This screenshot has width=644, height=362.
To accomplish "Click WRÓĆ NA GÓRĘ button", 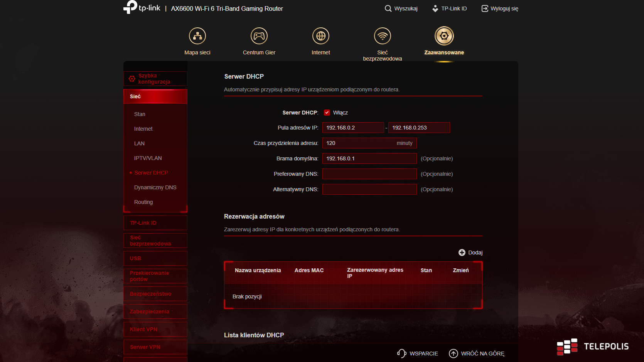I will click(477, 354).
